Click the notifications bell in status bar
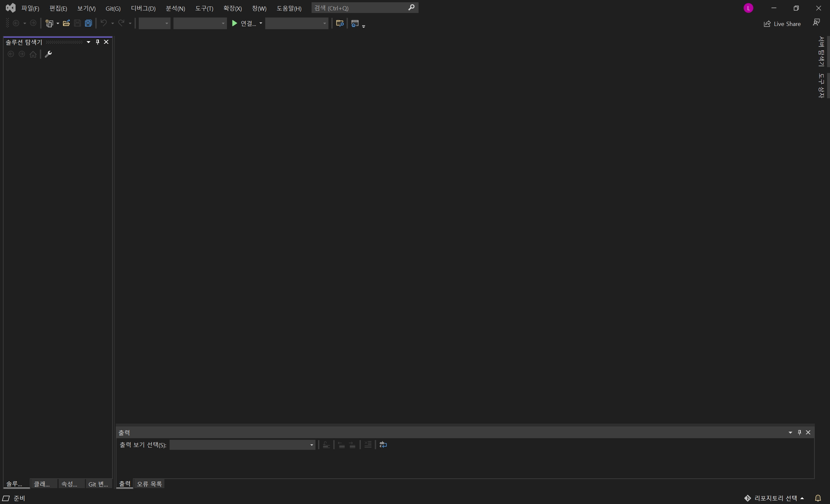 [818, 498]
